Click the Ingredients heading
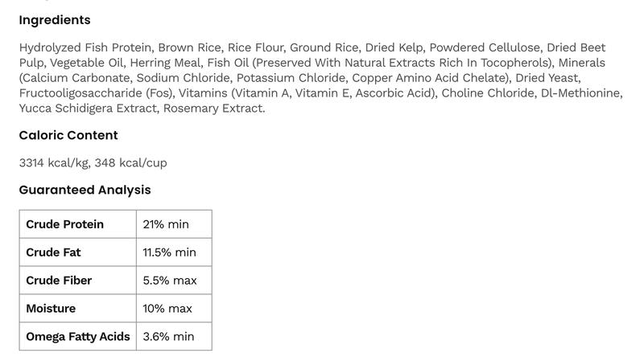The image size is (644, 357). (x=55, y=20)
